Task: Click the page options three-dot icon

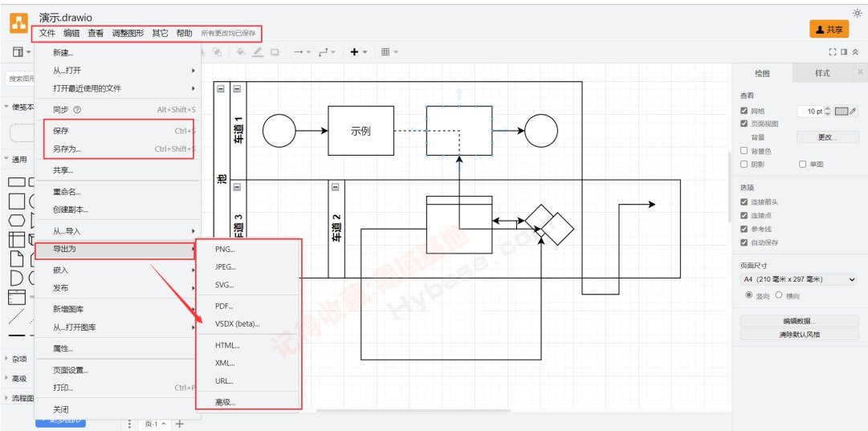Action: (129, 424)
